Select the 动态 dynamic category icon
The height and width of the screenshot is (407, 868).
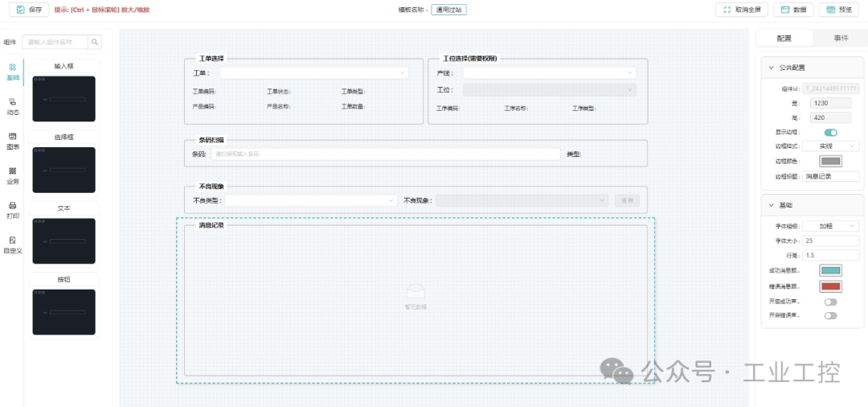click(x=12, y=101)
